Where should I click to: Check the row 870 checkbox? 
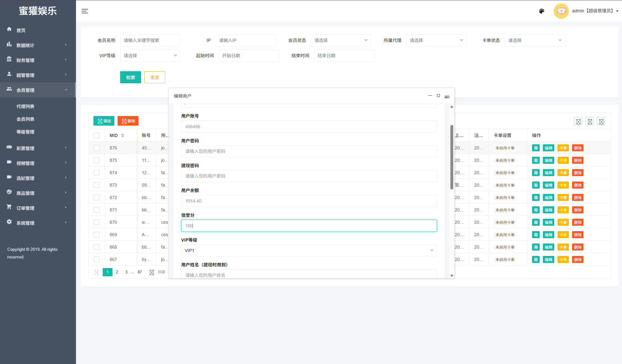[97, 222]
